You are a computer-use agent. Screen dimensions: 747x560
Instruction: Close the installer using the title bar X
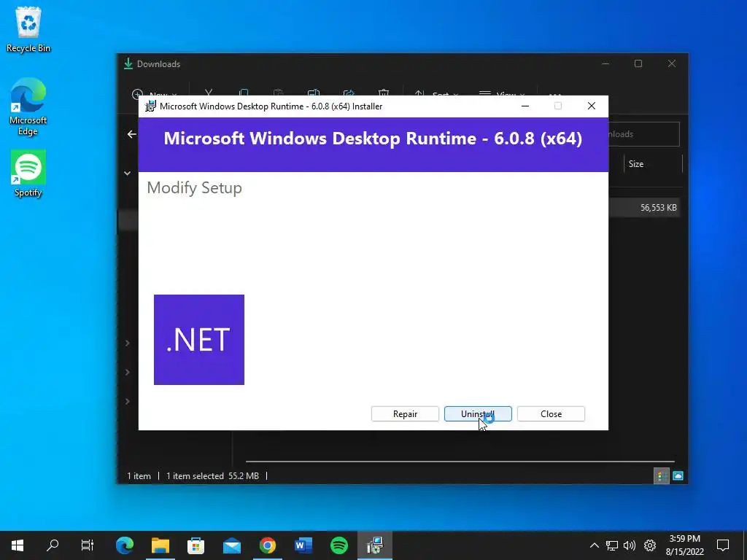(x=591, y=106)
